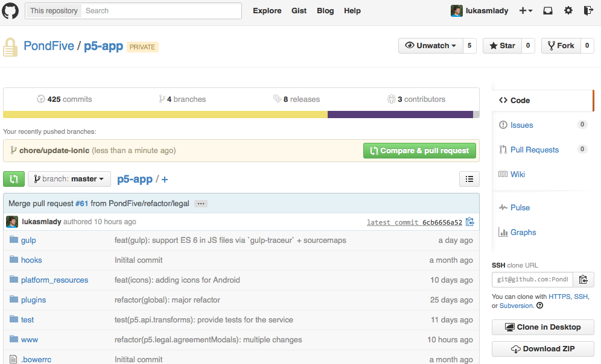The width and height of the screenshot is (601, 364).
Task: Click the purple language bar segment
Action: pyautogui.click(x=400, y=115)
